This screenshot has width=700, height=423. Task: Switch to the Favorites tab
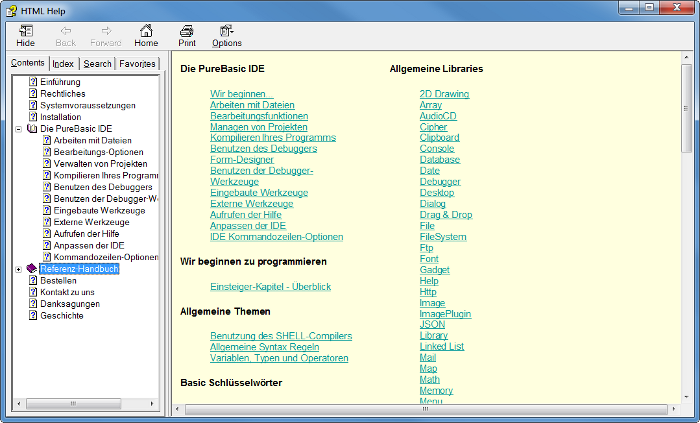(x=137, y=64)
